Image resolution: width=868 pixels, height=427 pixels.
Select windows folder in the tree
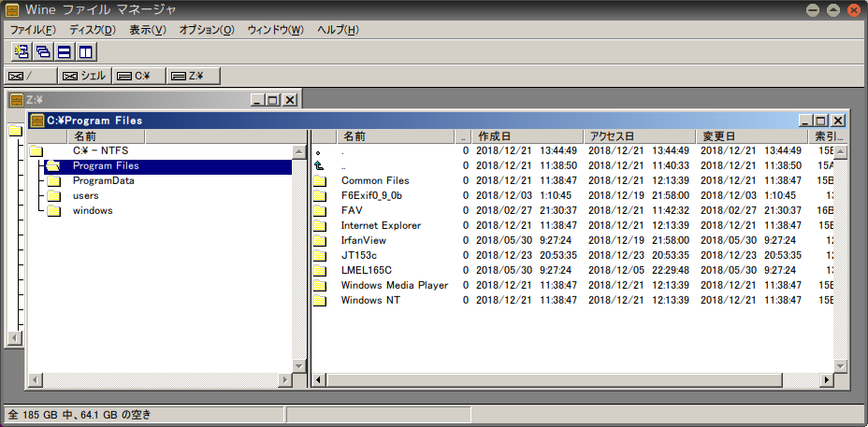(x=93, y=210)
